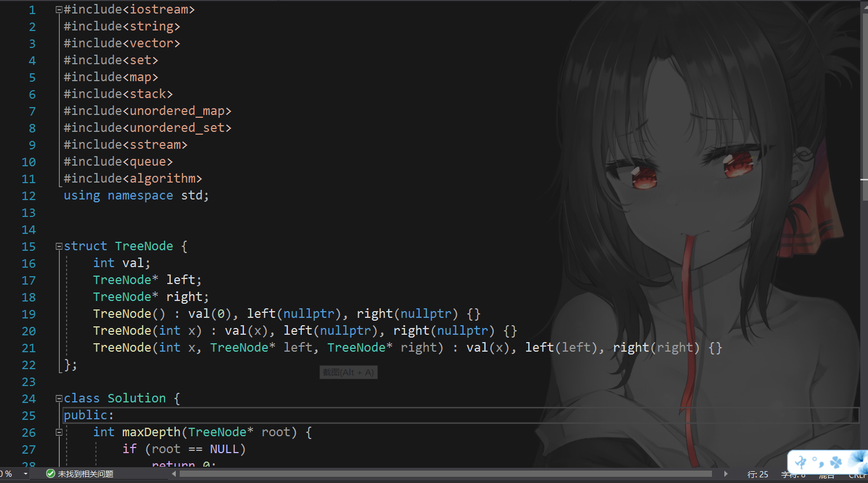This screenshot has width=868, height=483.
Task: Click the CRLF line-ending indicator
Action: (x=857, y=475)
